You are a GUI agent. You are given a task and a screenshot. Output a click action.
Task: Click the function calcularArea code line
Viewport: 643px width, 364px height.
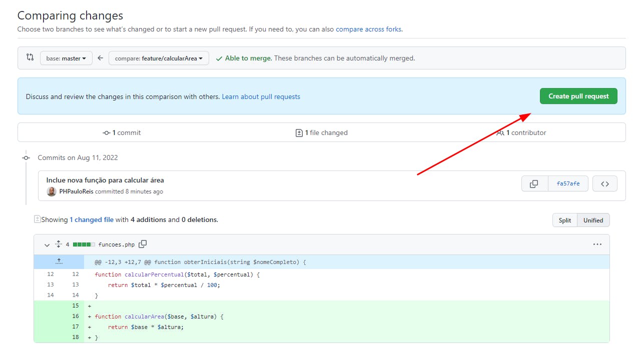click(x=159, y=316)
